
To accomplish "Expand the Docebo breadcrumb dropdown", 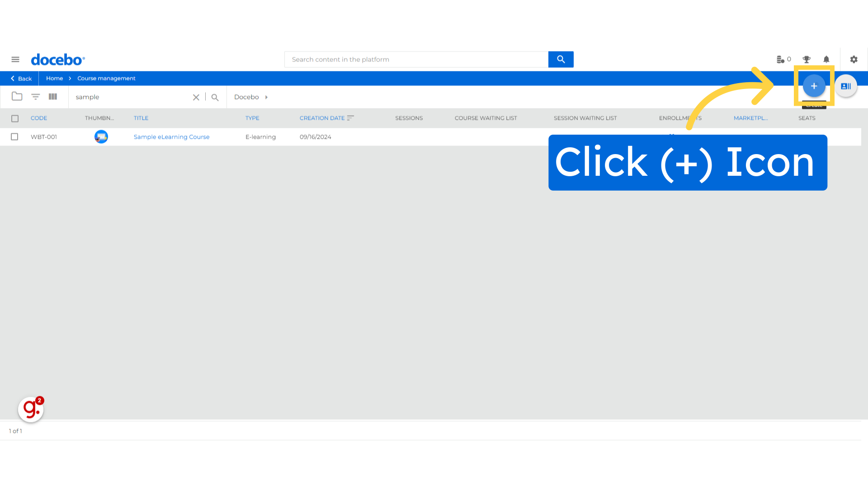I will click(267, 97).
